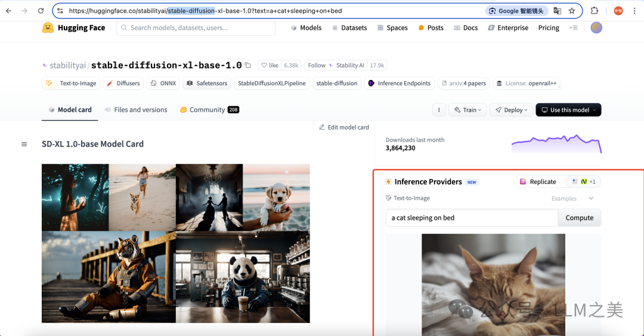This screenshot has width=644, height=336.
Task: View the 6.38k likes count
Action: point(291,65)
